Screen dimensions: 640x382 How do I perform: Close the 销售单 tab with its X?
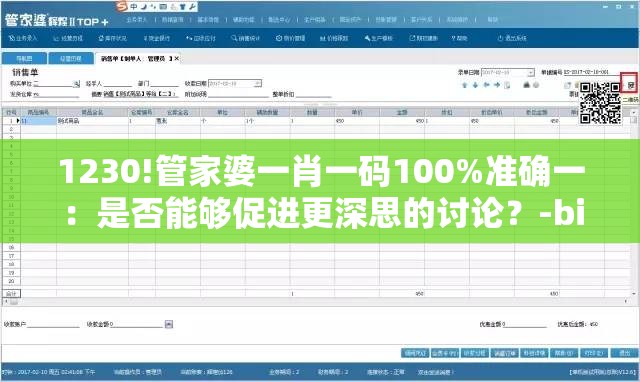(177, 59)
